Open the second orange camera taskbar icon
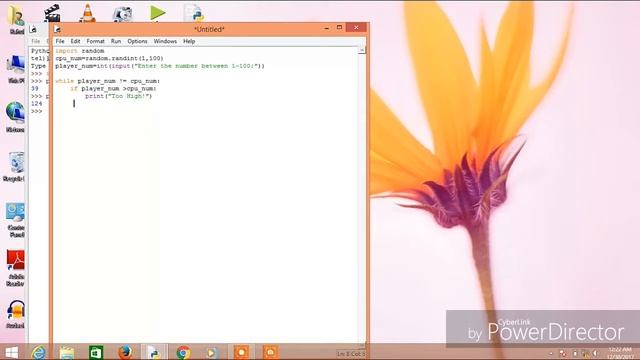 (270, 352)
